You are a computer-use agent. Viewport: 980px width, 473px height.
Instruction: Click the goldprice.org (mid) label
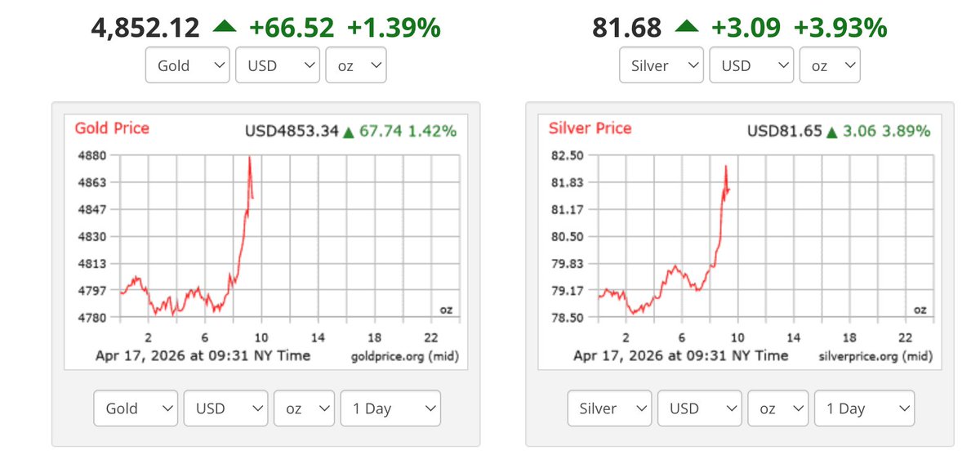point(403,357)
